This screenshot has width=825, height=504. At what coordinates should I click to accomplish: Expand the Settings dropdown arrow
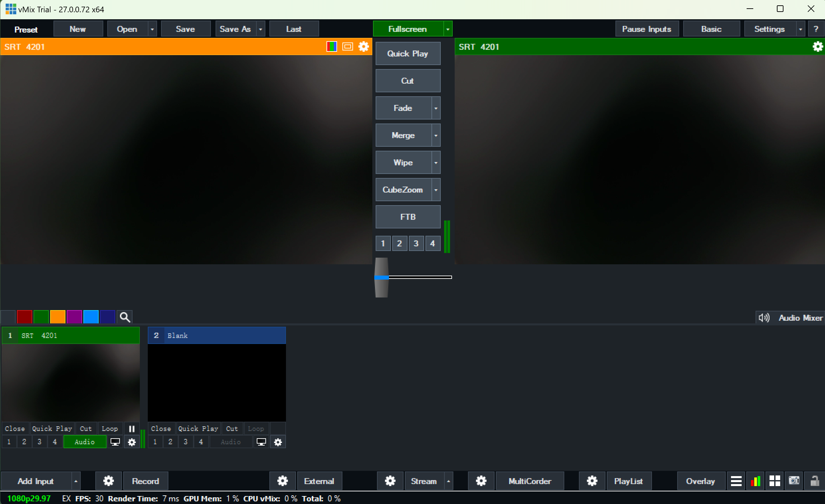800,29
